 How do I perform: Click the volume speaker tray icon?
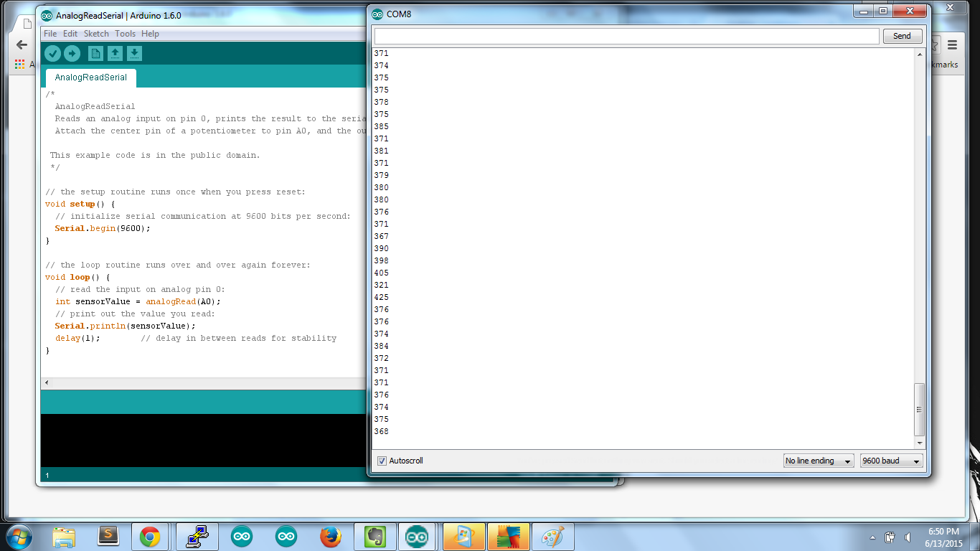(x=908, y=537)
